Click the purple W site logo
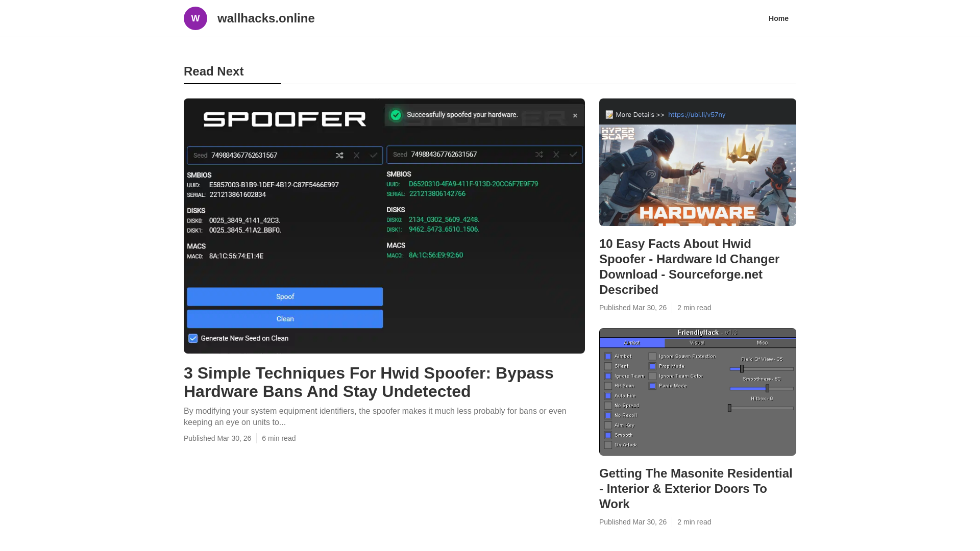 point(195,18)
